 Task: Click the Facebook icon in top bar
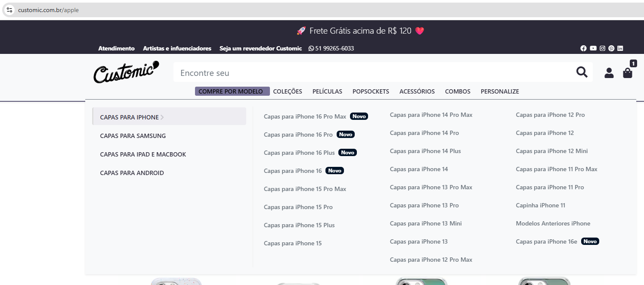pos(583,48)
